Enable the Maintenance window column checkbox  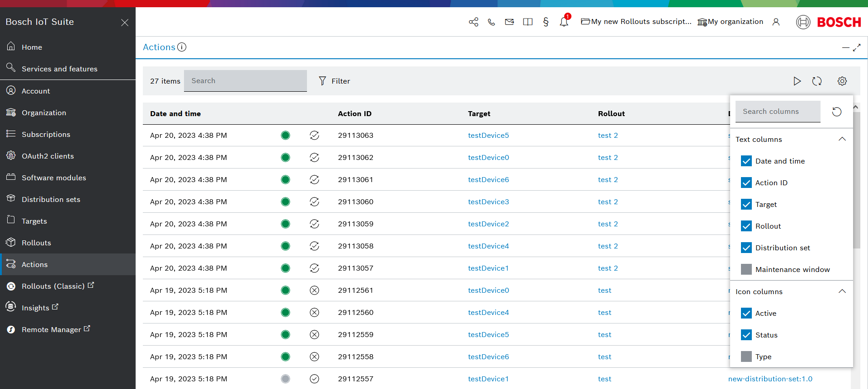coord(746,270)
